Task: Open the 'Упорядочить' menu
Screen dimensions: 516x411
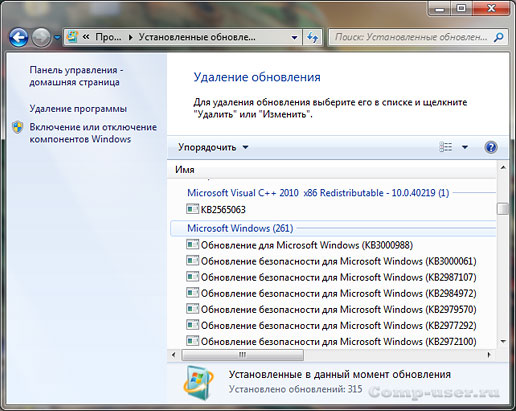Action: coord(213,147)
